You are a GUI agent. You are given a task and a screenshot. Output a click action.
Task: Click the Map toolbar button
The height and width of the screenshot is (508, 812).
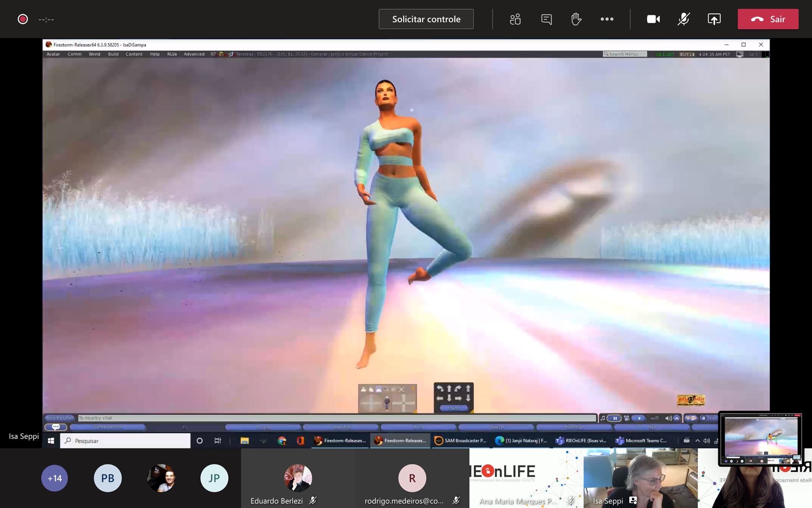652,427
